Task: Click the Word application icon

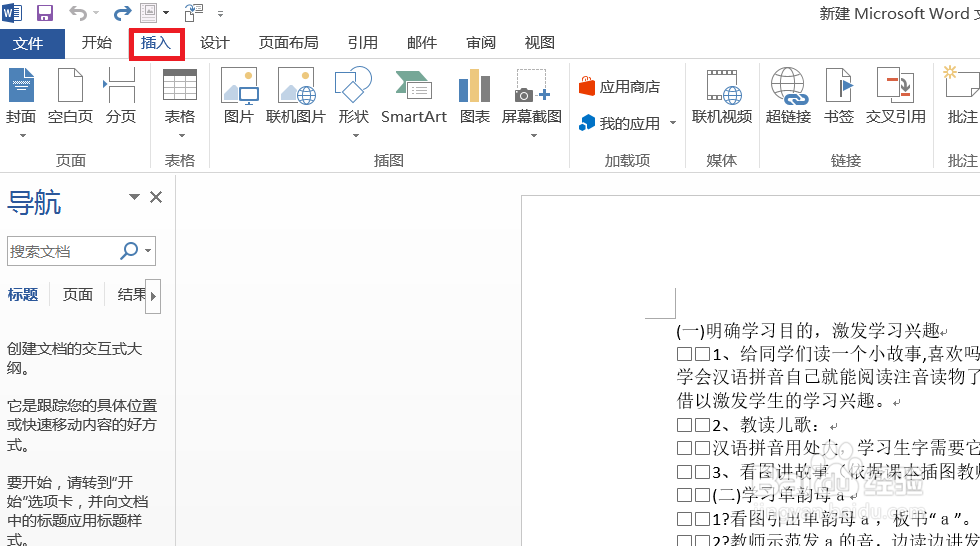Action: click(x=12, y=12)
